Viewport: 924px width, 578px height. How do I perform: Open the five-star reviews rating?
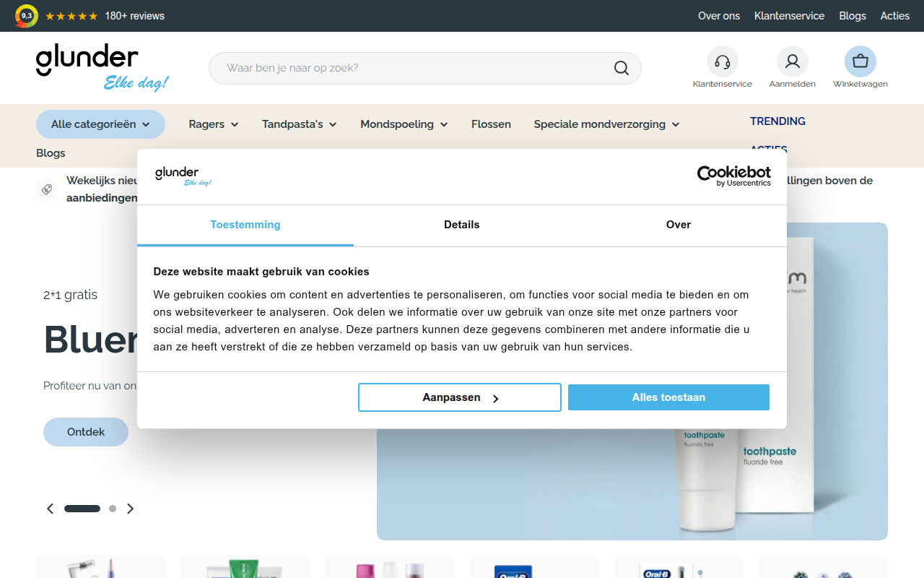coord(71,16)
